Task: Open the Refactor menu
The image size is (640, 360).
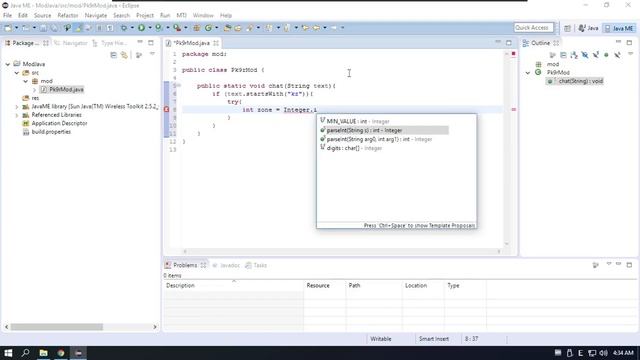Action: coord(68,15)
